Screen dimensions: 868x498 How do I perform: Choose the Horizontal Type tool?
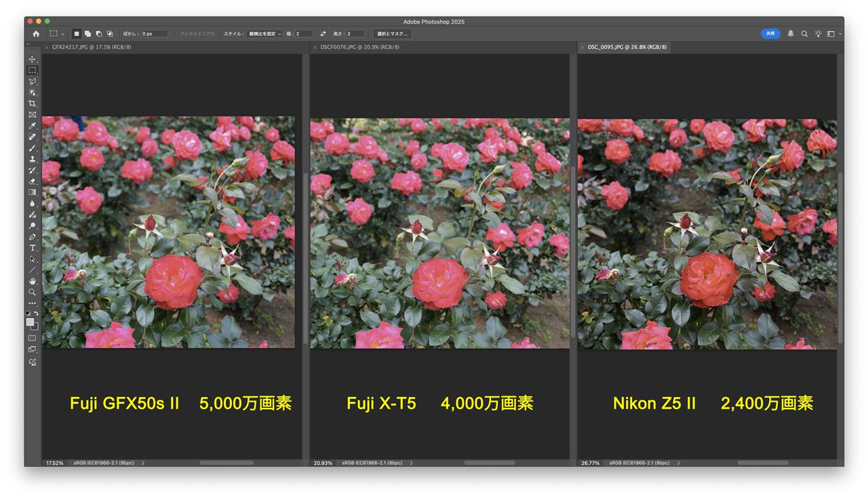[32, 248]
